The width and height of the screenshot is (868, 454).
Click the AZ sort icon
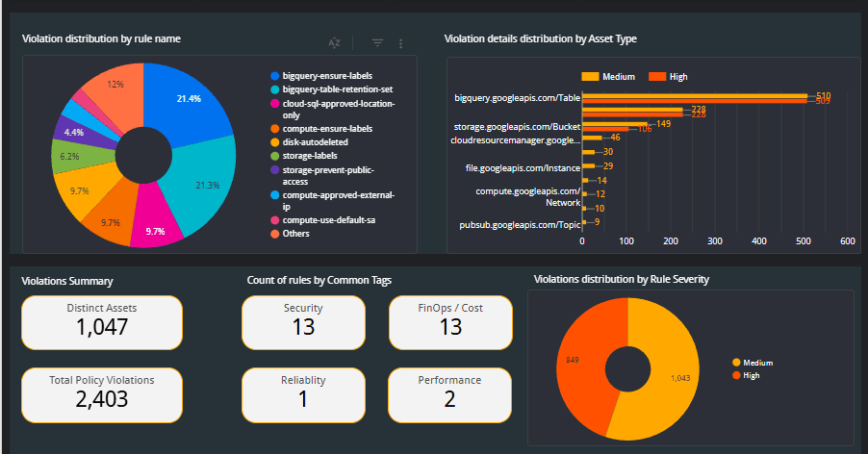pyautogui.click(x=334, y=43)
